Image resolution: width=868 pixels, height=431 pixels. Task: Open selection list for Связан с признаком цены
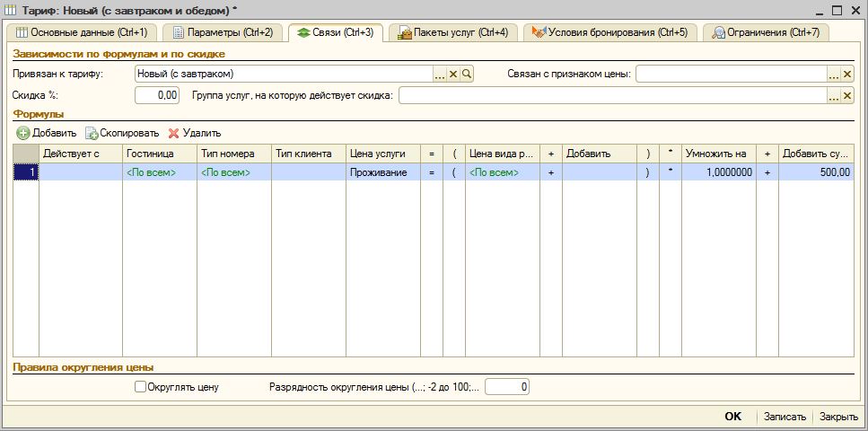click(x=834, y=75)
